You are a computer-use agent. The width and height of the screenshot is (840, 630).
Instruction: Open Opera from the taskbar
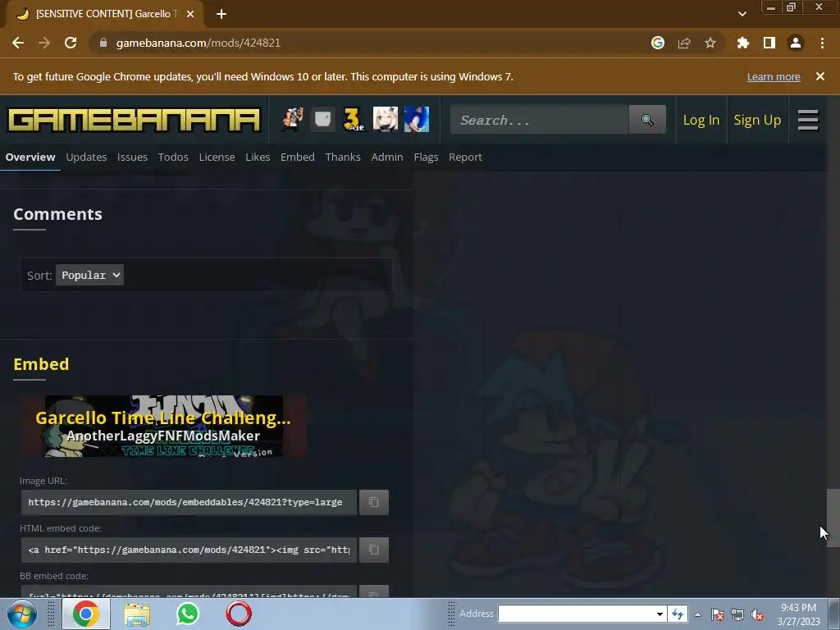coord(239,614)
